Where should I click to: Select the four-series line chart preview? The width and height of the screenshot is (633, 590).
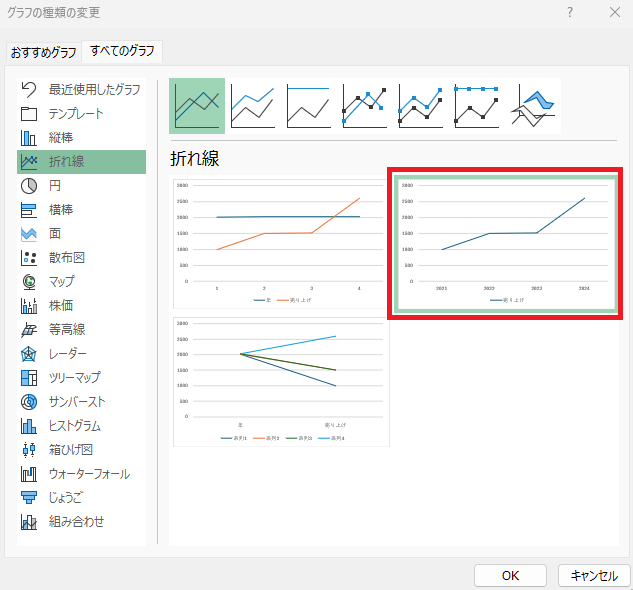pyautogui.click(x=281, y=382)
